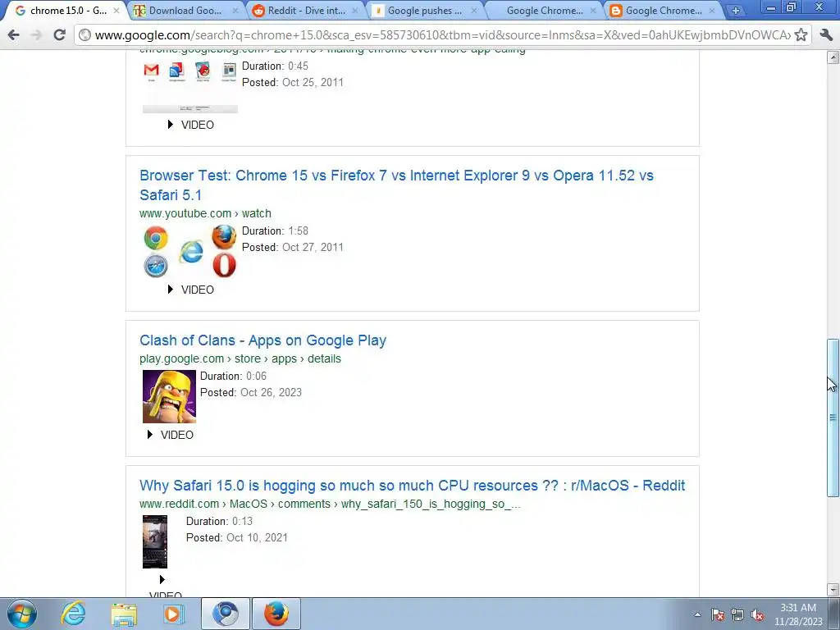Launch Internet Explorer from the taskbar

click(x=73, y=614)
